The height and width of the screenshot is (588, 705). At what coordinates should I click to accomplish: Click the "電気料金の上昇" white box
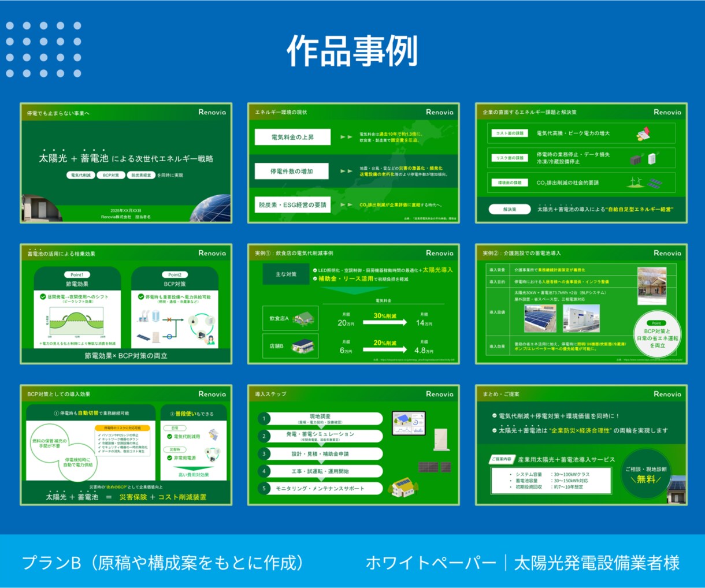(292, 137)
